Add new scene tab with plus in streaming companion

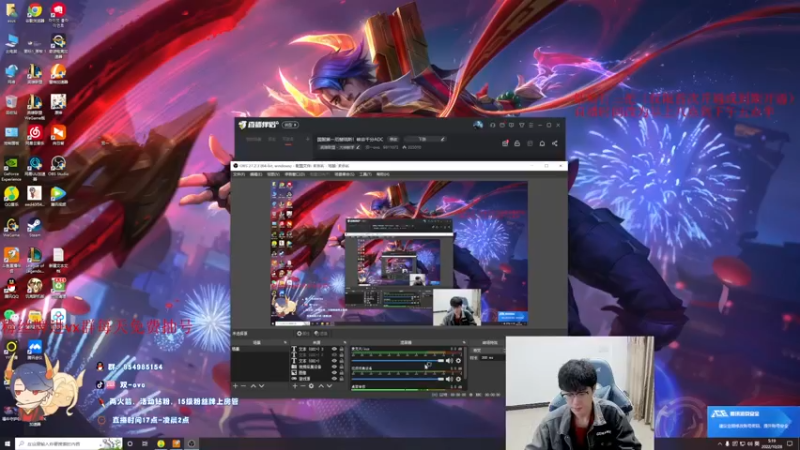tap(308, 139)
